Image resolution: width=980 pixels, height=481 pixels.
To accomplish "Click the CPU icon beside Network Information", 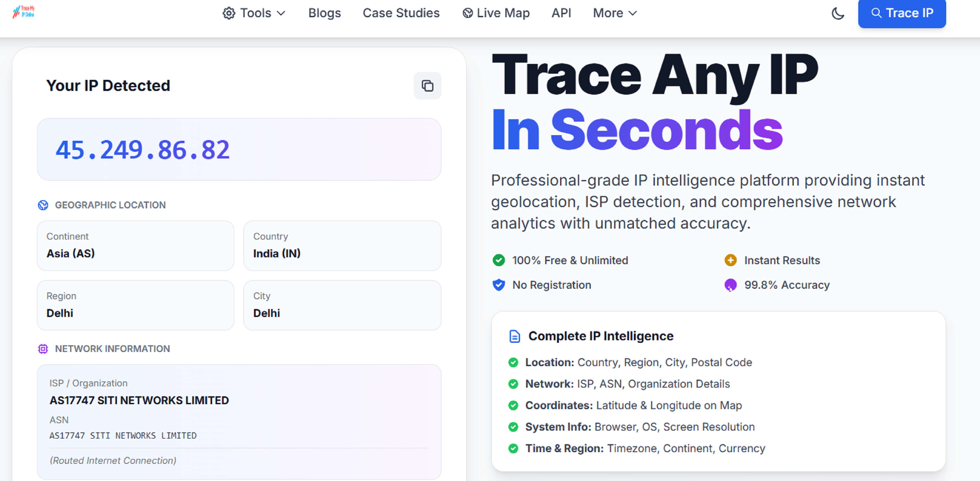I will click(43, 349).
